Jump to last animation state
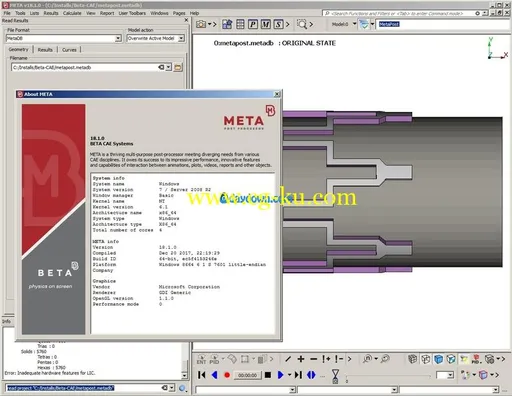The height and width of the screenshot is (396, 512). pos(298,375)
